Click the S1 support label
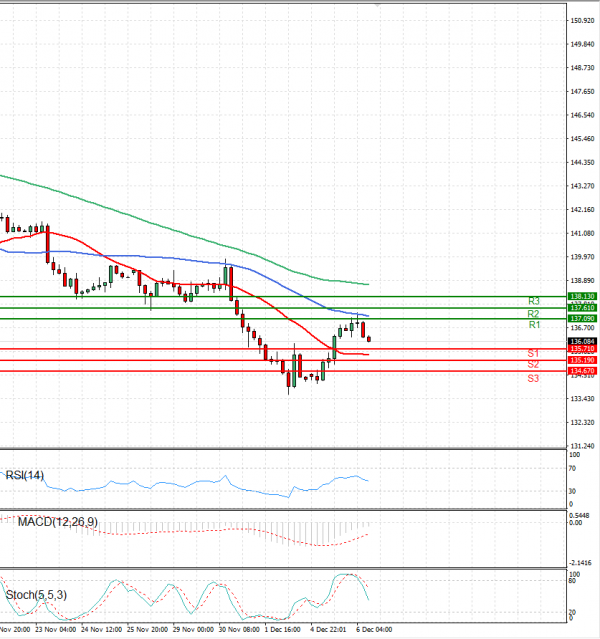This screenshot has width=600, height=639. pos(533,353)
